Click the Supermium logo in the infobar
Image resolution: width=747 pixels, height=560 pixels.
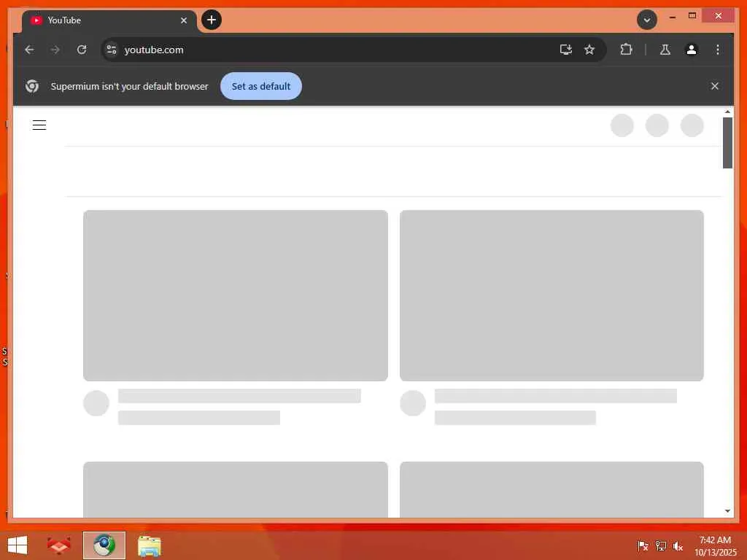coord(32,86)
